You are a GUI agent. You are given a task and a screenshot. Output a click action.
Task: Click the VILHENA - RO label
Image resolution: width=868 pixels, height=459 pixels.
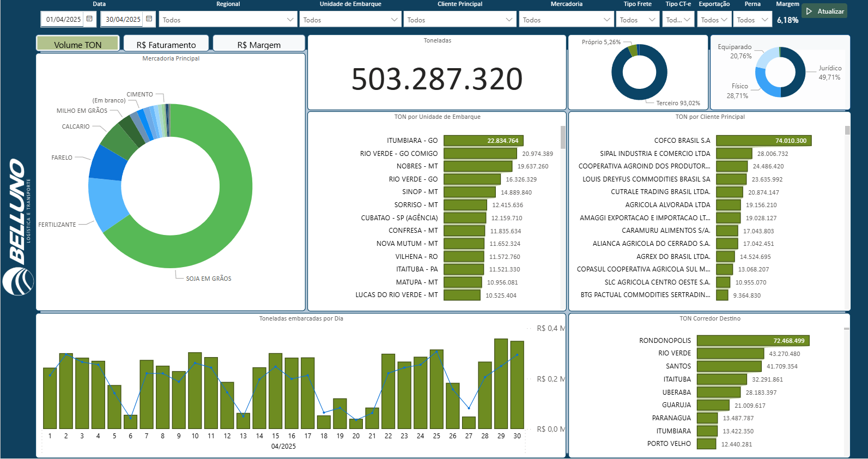(416, 256)
